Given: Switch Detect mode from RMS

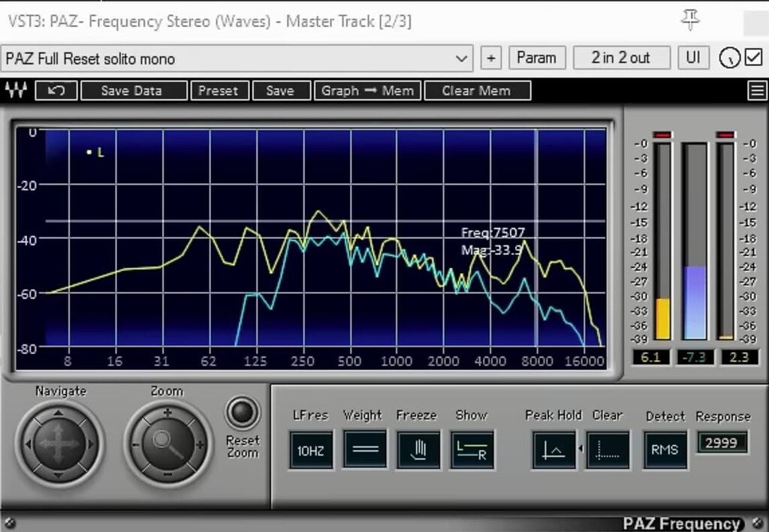Looking at the screenshot, I should (665, 448).
